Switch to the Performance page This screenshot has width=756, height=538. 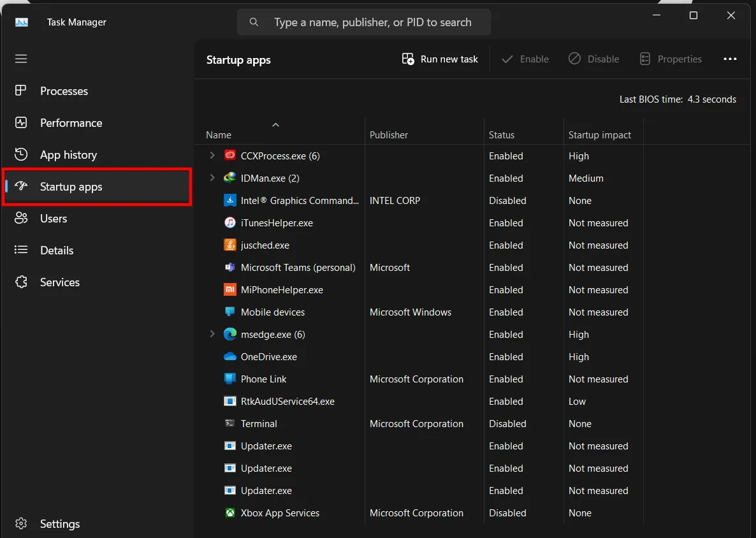coord(71,123)
